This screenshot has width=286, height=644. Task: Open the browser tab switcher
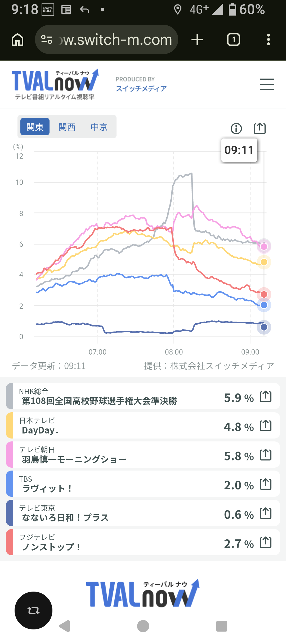point(234,40)
